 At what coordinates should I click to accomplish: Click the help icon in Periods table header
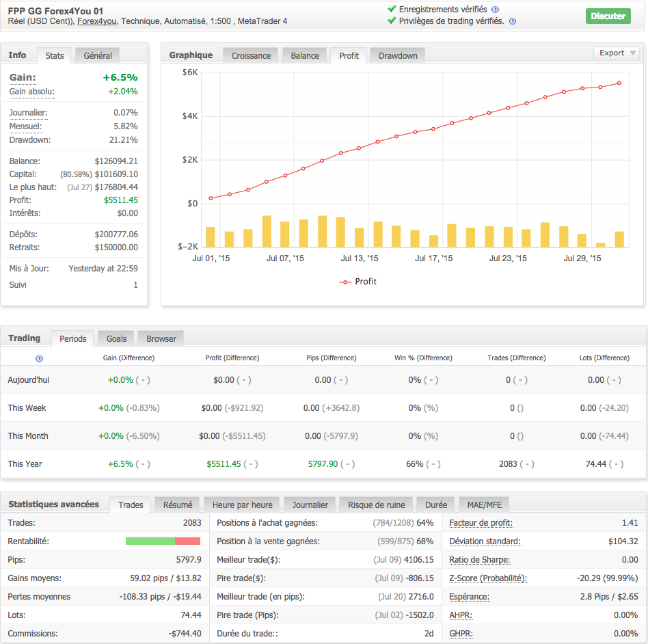(x=39, y=358)
